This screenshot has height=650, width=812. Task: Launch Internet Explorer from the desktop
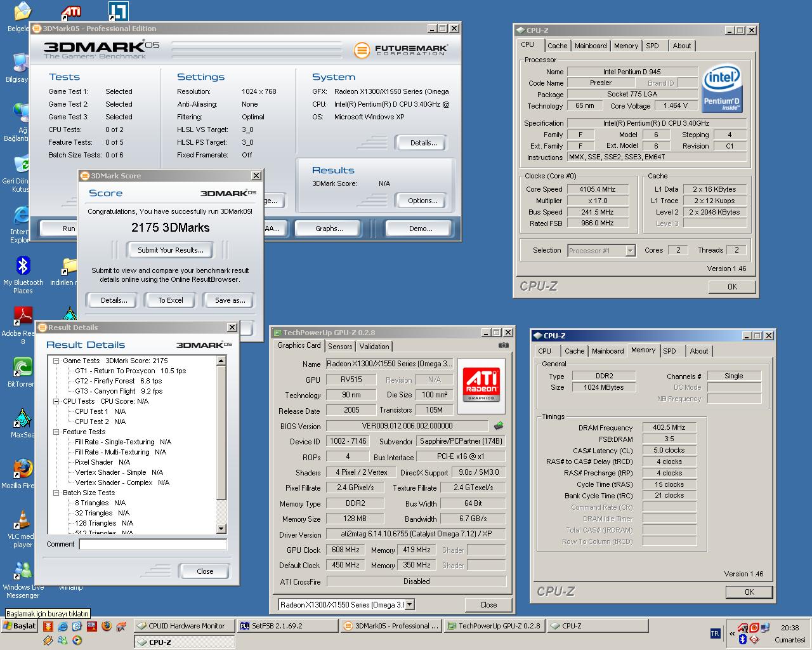click(x=21, y=215)
